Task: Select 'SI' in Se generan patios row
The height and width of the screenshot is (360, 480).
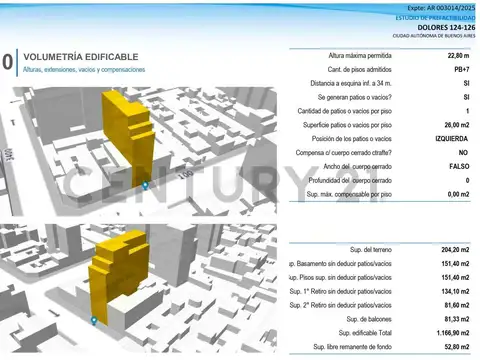Action: click(x=467, y=97)
